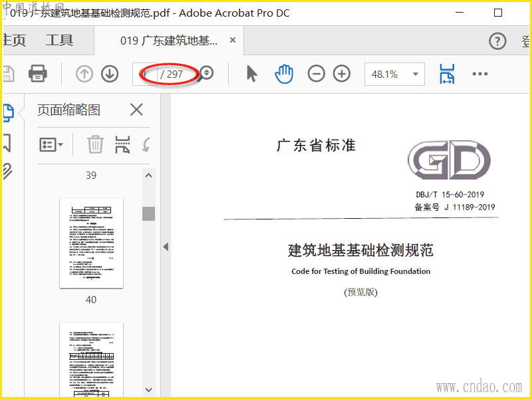Viewport: 532px width, 399px height.
Task: Click the 备案号 J 11189-2019 text
Action: point(455,207)
